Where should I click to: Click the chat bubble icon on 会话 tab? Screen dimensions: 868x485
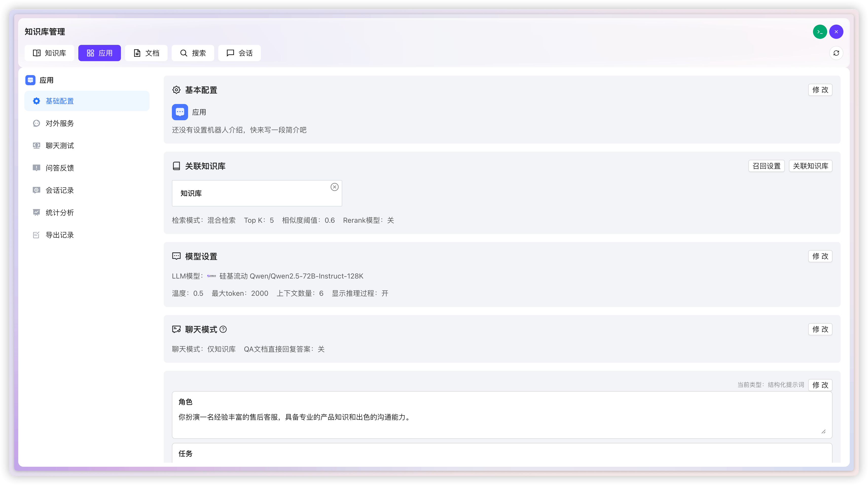point(230,53)
